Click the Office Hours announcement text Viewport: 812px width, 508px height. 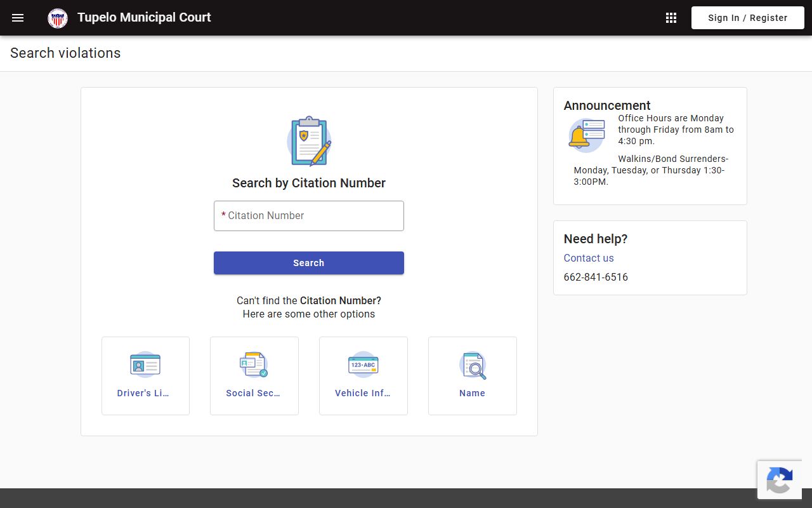[676, 130]
